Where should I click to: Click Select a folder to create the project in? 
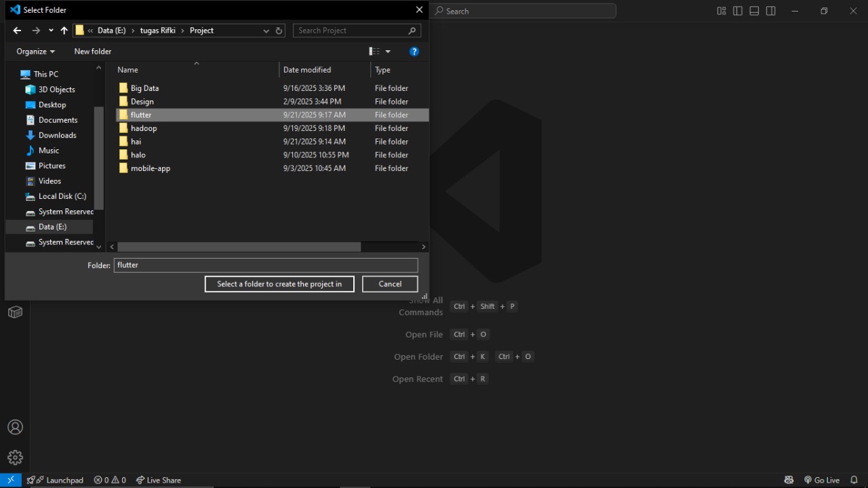279,284
